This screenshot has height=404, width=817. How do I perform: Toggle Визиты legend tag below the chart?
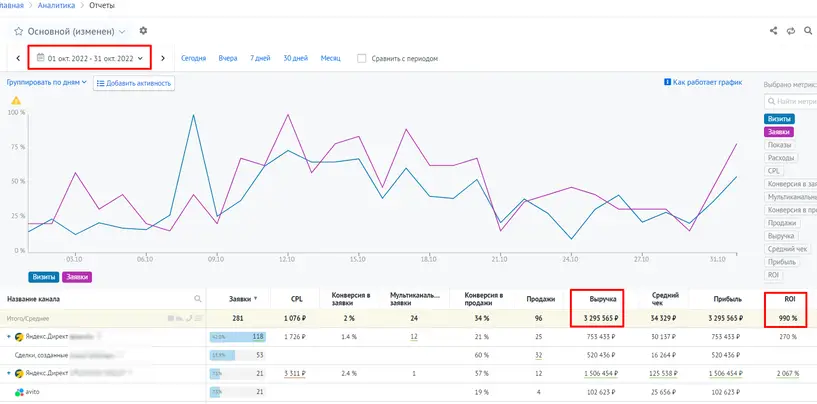[44, 277]
